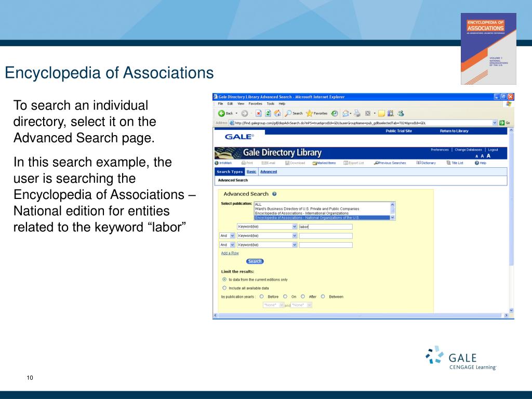
Task: Click the browser Forward arrow button
Action: click(x=244, y=113)
